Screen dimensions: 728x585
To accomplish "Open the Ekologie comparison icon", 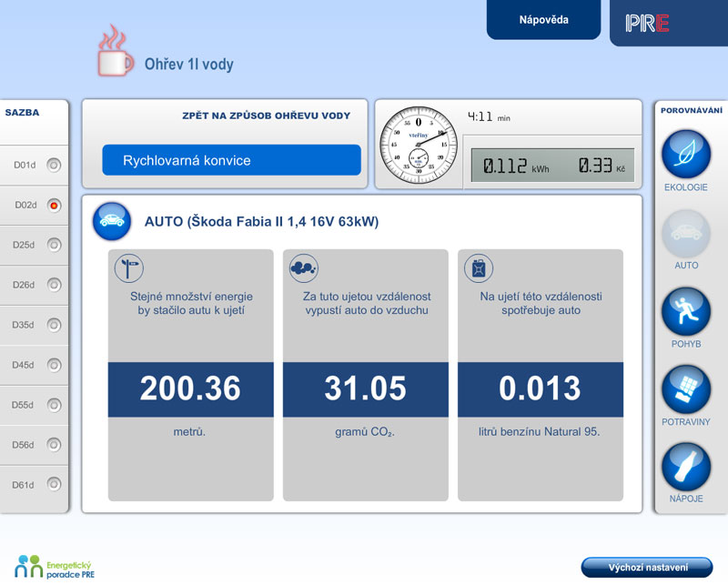I will click(x=686, y=154).
